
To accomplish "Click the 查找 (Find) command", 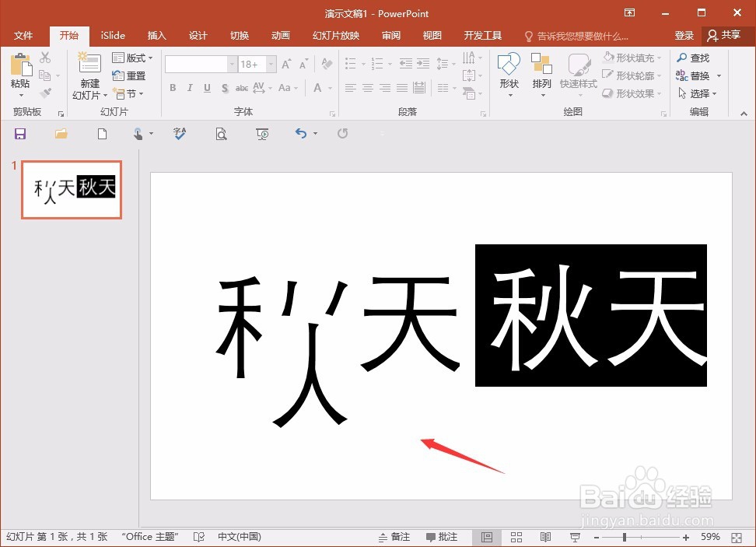I will coord(695,57).
